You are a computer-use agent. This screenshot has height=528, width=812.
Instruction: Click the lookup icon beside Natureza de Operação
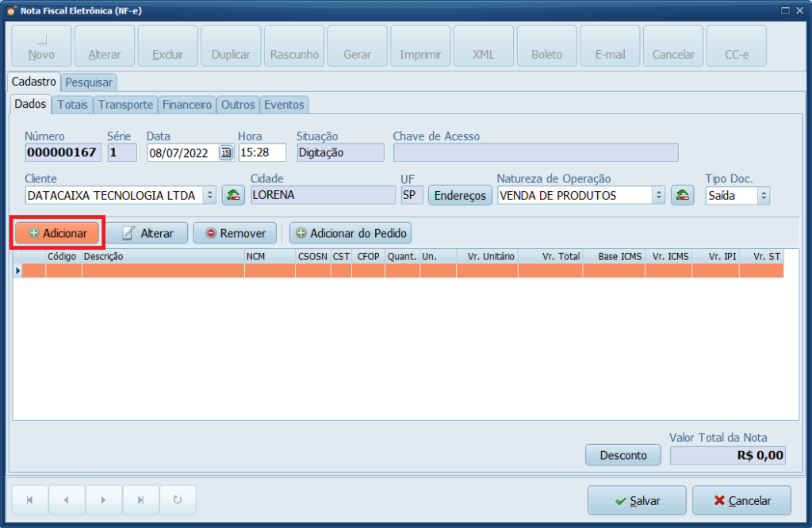coord(682,195)
